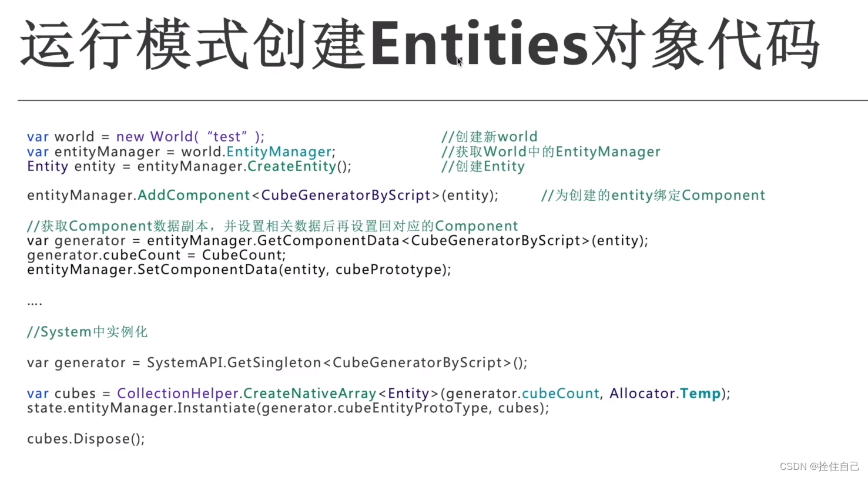Click the CollectionHelper.CreateNativeArray<Entity> line
Viewport: 868px width, 477px height.
(379, 394)
